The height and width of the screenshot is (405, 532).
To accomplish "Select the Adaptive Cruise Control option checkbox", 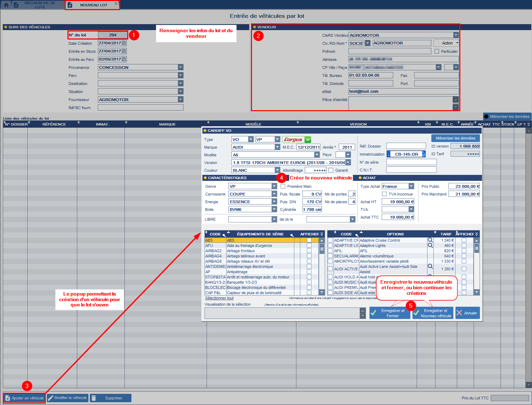I will 330,240.
